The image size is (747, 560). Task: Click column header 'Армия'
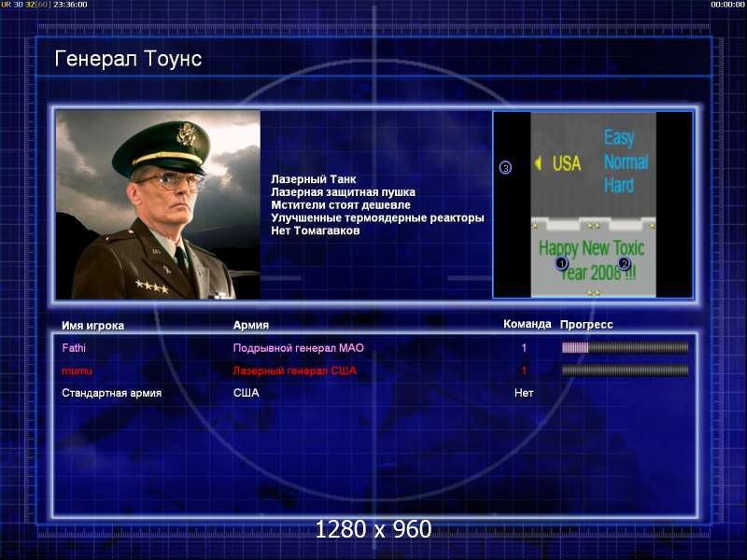coord(251,325)
